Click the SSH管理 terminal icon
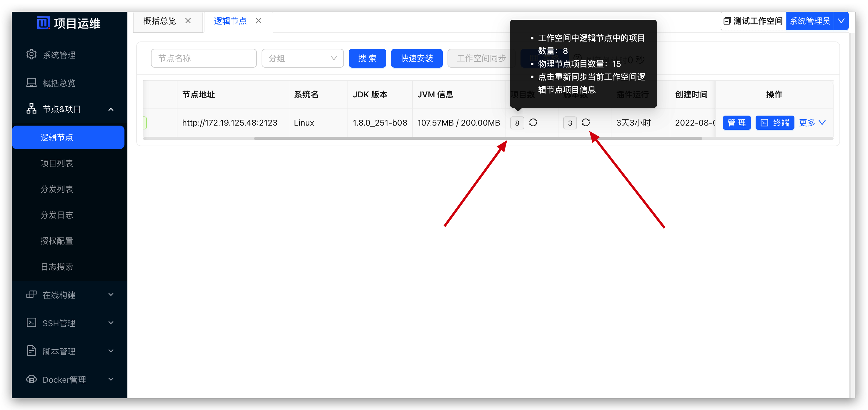The height and width of the screenshot is (410, 868). (31, 323)
